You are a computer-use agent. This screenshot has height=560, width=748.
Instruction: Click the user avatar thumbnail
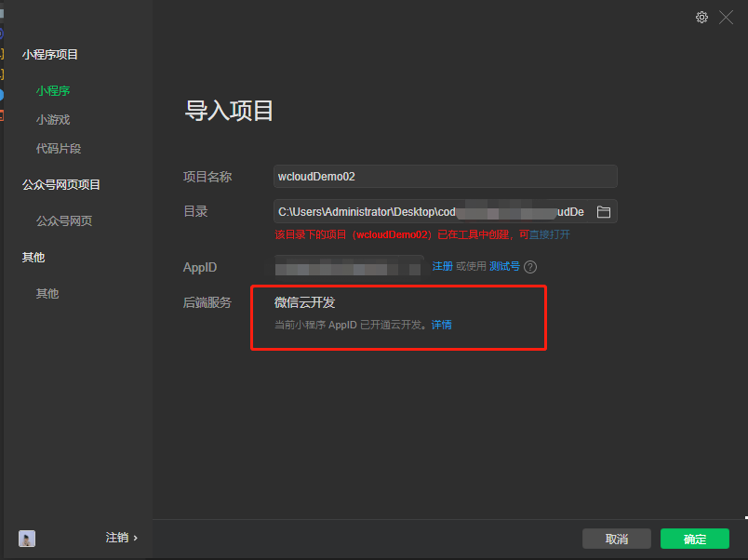(27, 539)
